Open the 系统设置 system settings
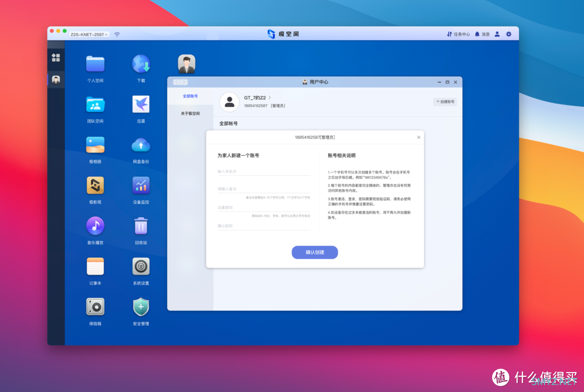Viewport: 584px width, 392px height. click(x=141, y=266)
